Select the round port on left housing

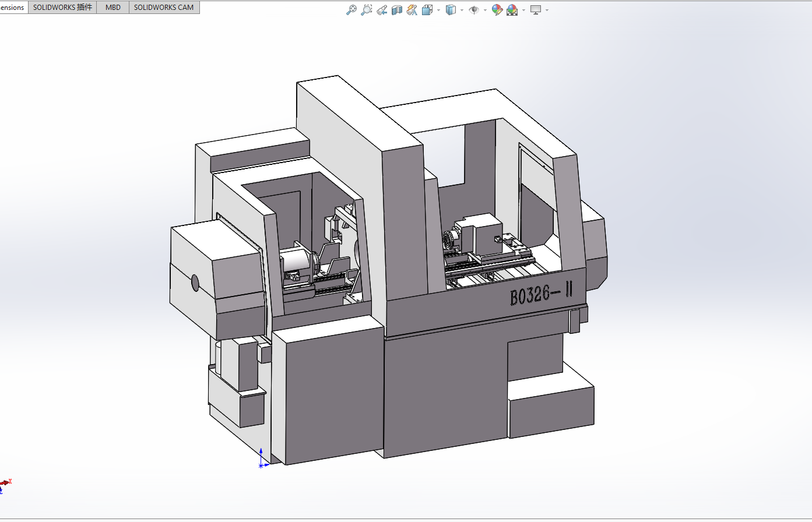(195, 283)
